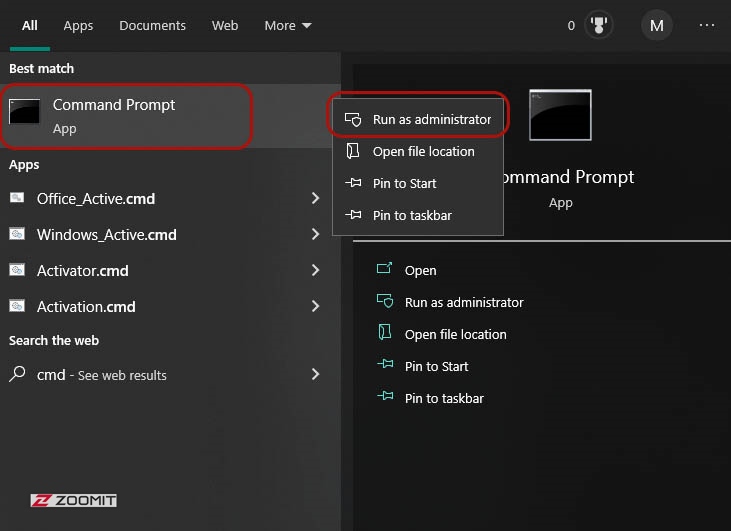
Task: Click the Office_Active.cmd file icon
Action: pyautogui.click(x=18, y=198)
